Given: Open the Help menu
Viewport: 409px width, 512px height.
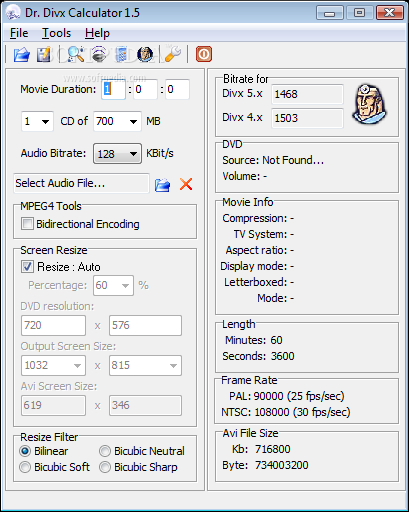Looking at the screenshot, I should (x=97, y=33).
